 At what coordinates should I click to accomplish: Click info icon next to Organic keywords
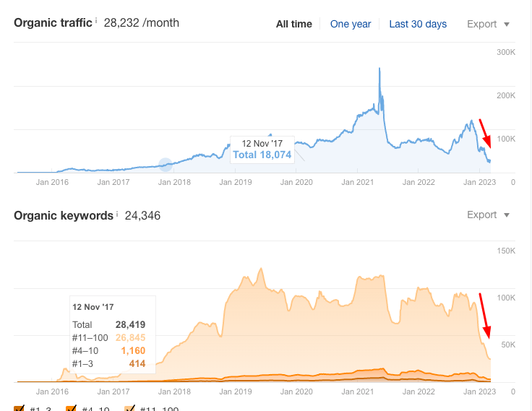[x=117, y=214]
